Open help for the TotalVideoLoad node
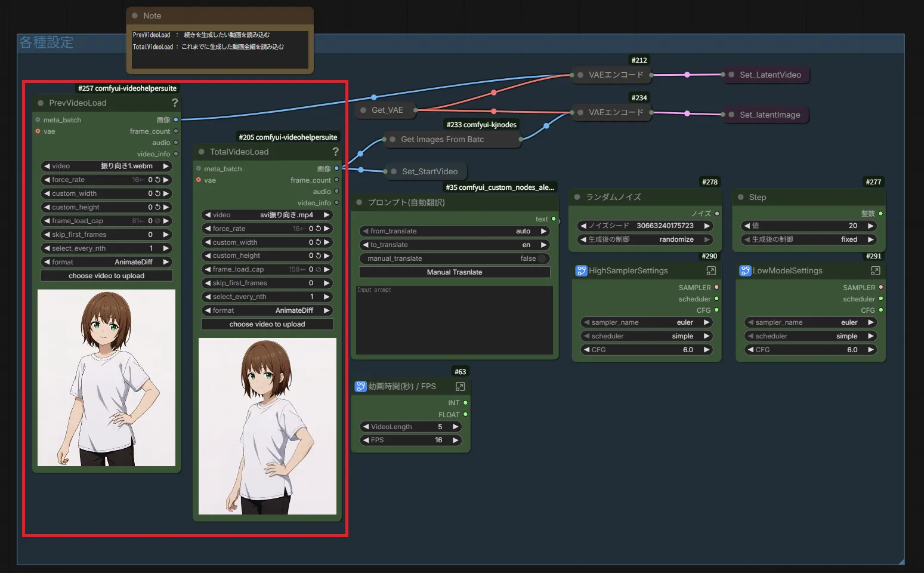The image size is (924, 573). click(x=335, y=152)
